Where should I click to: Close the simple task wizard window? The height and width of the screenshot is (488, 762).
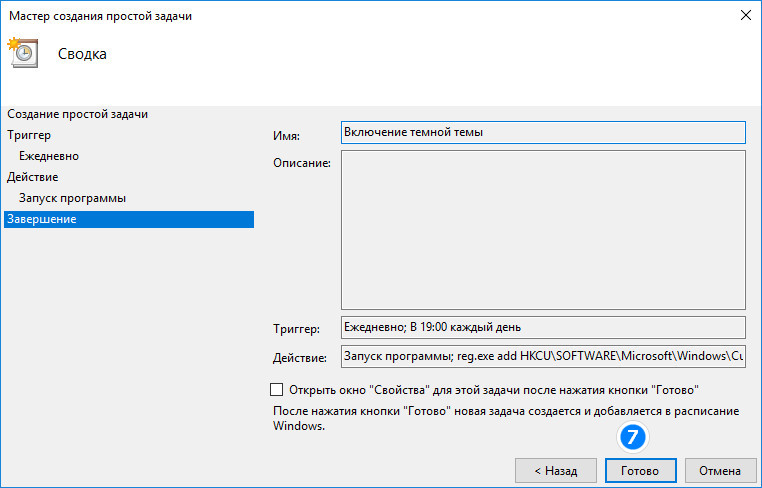click(745, 16)
